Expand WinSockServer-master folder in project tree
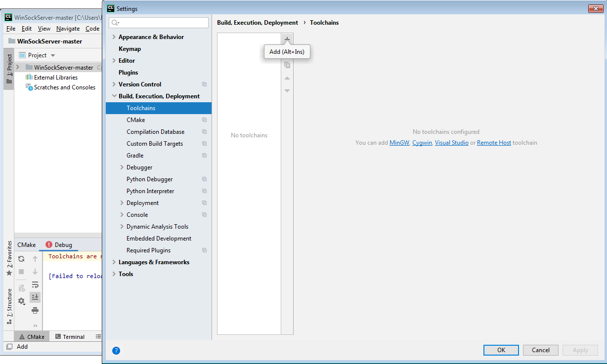Screen dimensions: 607x364 18,67
